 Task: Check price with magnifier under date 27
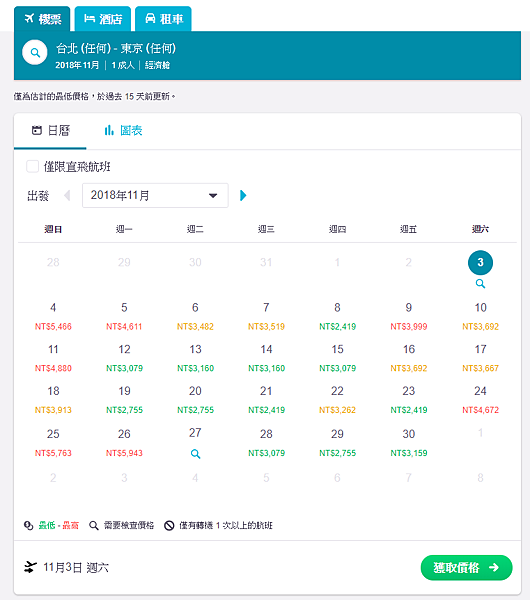pos(195,454)
